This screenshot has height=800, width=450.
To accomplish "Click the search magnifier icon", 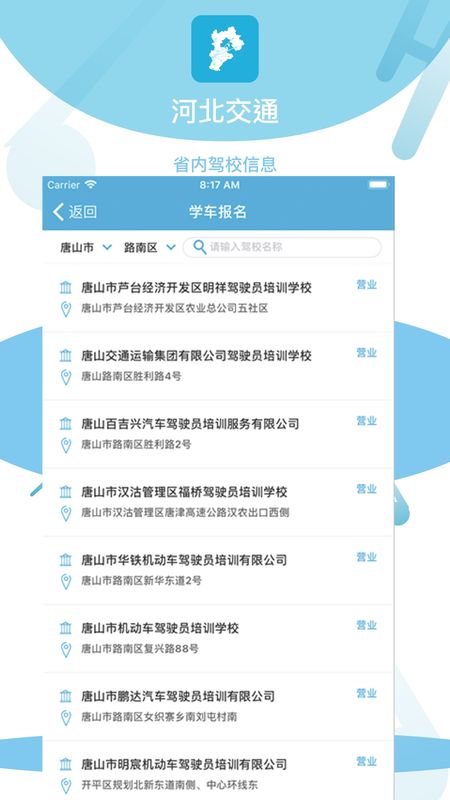I will pyautogui.click(x=201, y=247).
